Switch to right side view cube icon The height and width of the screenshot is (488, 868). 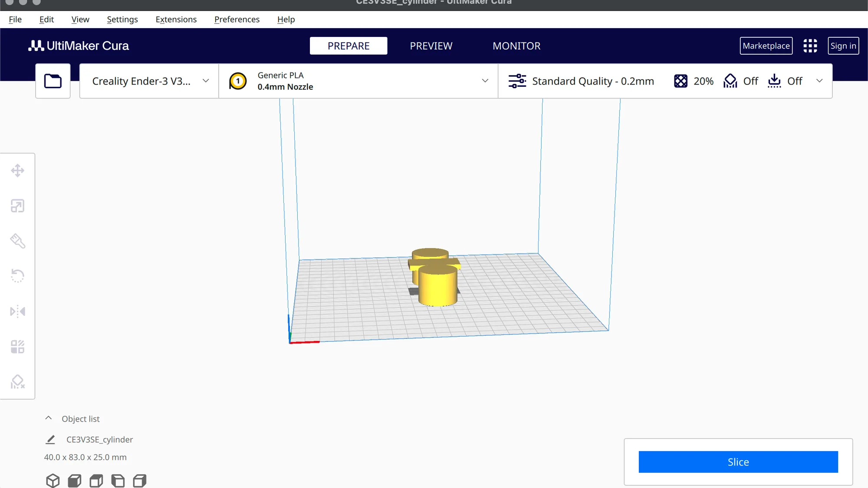click(x=140, y=481)
